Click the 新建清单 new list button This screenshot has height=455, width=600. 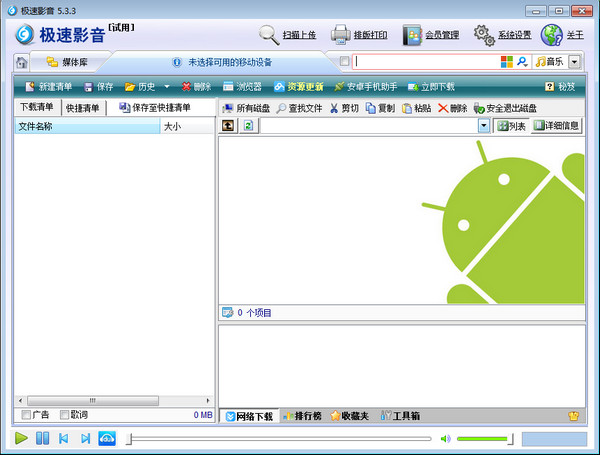coord(48,87)
